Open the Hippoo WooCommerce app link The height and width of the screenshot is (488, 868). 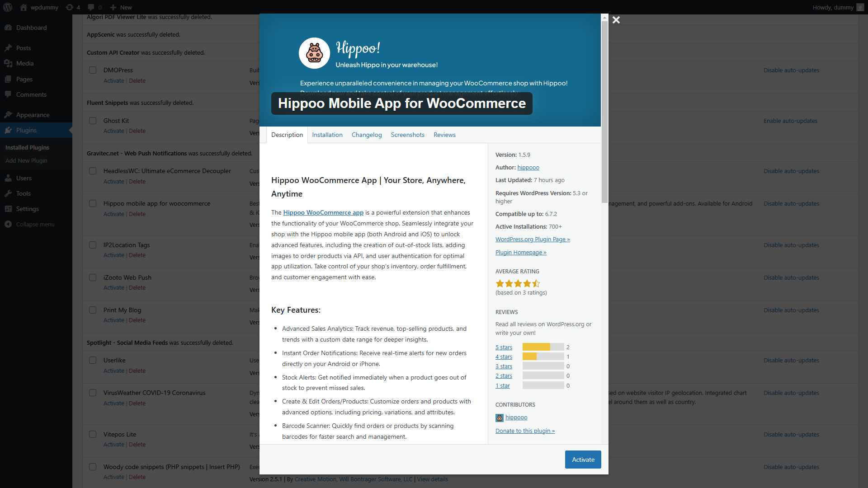click(323, 212)
